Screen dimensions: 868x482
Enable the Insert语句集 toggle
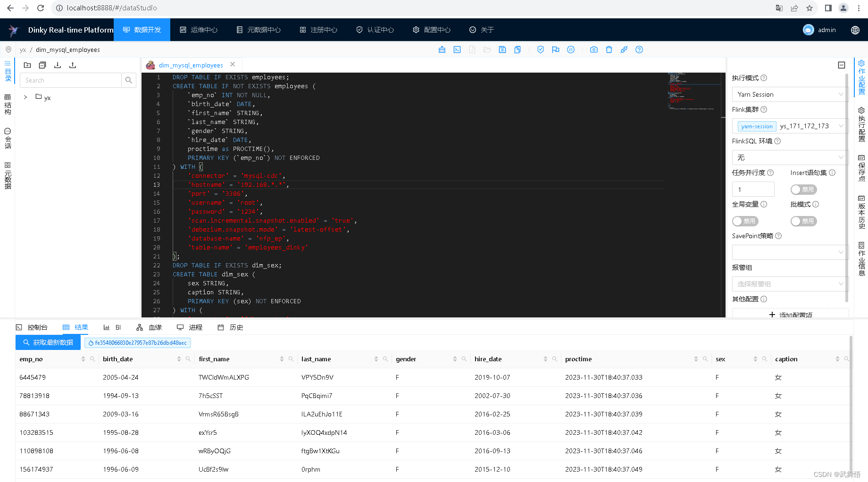[x=803, y=189]
